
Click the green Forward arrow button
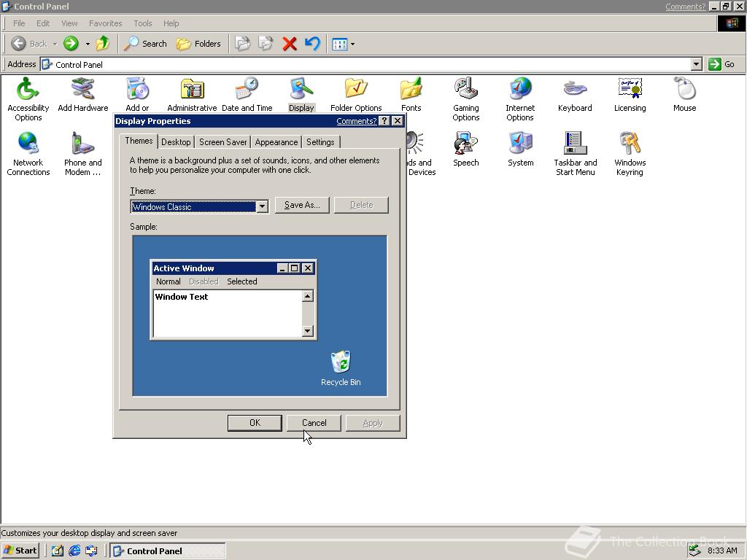coord(71,44)
